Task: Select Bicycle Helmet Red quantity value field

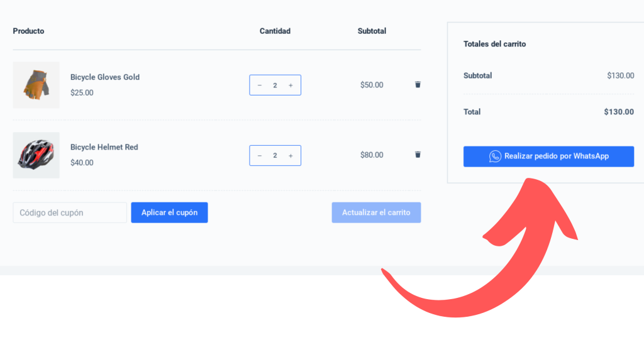Action: (x=275, y=156)
